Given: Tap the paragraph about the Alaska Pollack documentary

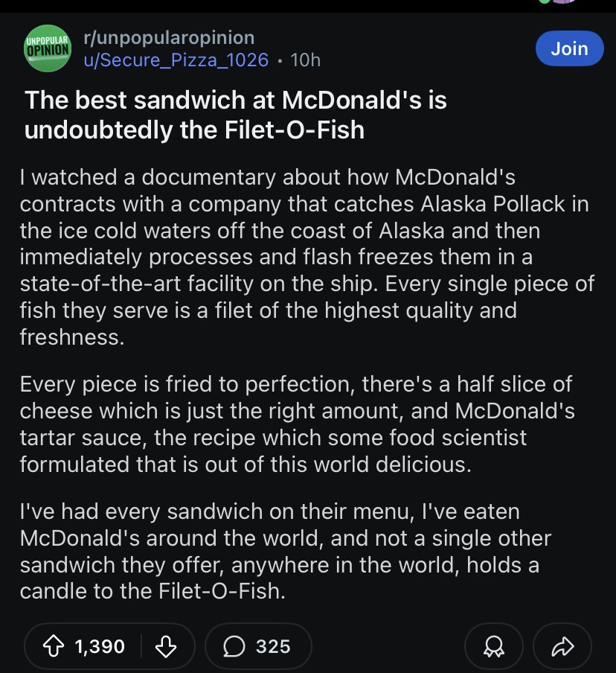Looking at the screenshot, I should click(x=298, y=257).
